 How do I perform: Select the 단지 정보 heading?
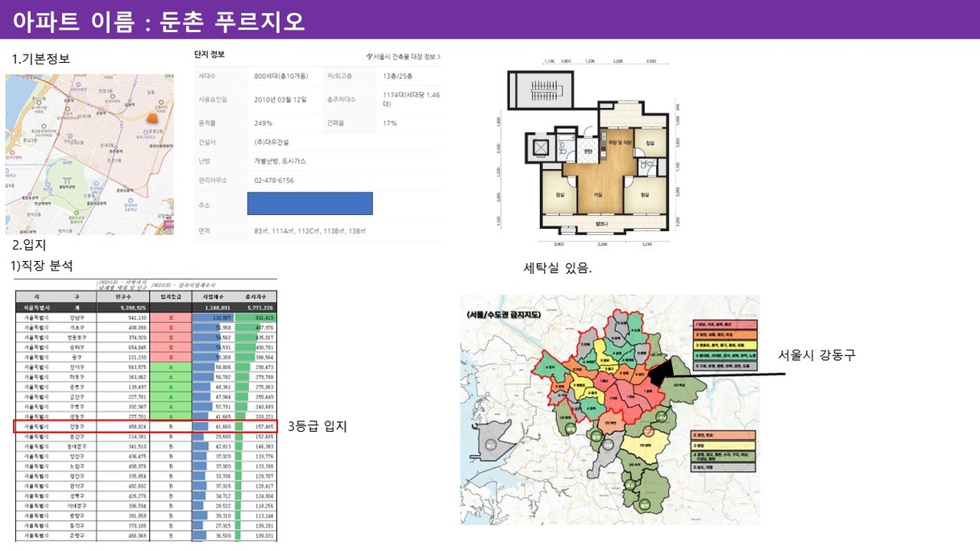coord(210,55)
